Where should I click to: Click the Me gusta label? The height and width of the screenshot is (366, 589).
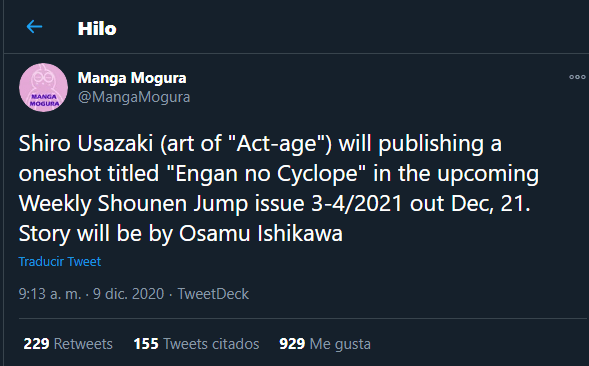(x=340, y=344)
